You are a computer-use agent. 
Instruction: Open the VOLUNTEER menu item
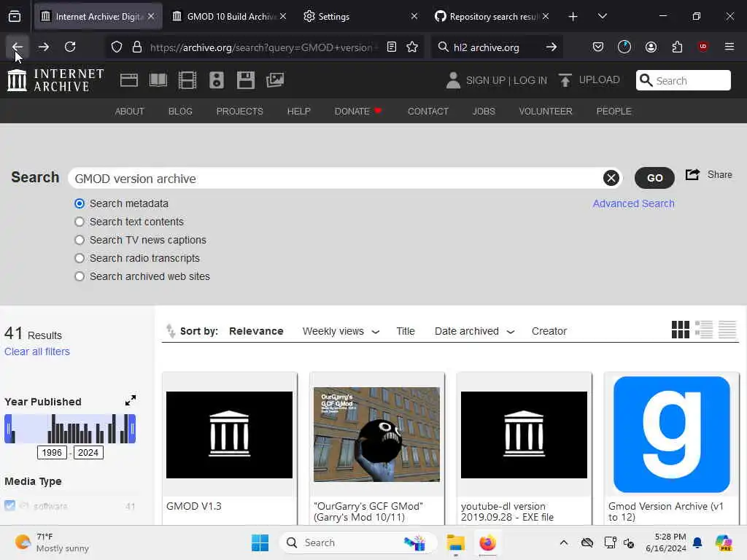(x=546, y=111)
